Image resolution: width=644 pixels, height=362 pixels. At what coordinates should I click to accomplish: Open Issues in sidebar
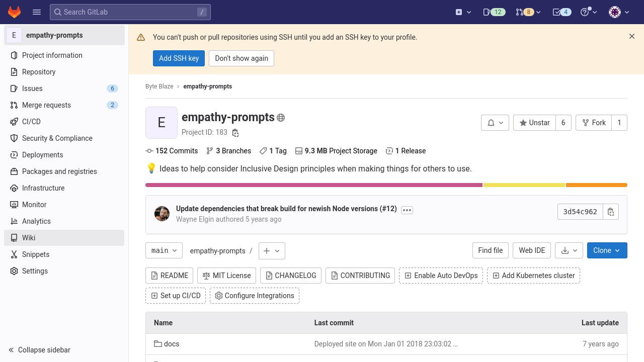tap(64, 88)
